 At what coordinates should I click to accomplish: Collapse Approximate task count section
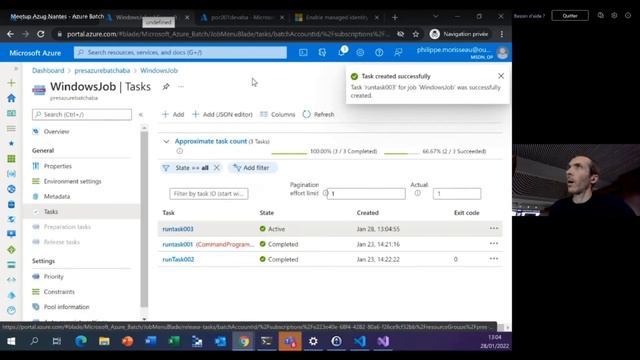(x=166, y=141)
